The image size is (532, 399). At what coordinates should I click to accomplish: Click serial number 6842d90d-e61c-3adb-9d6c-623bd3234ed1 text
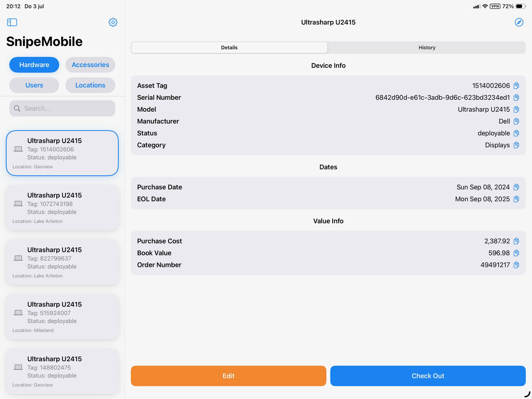click(442, 97)
